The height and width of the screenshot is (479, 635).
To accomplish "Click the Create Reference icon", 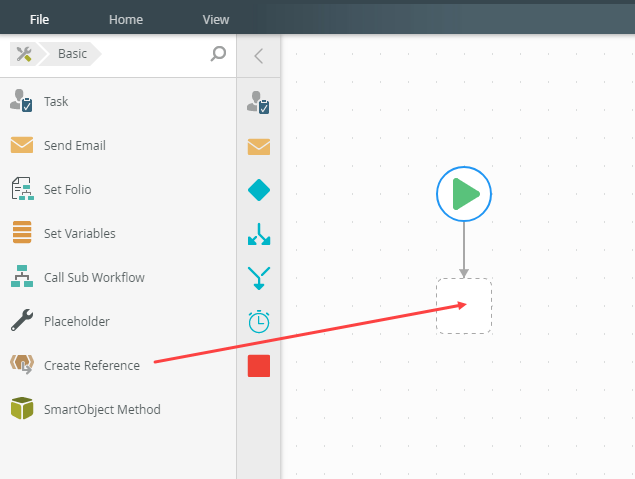I will click(x=22, y=364).
